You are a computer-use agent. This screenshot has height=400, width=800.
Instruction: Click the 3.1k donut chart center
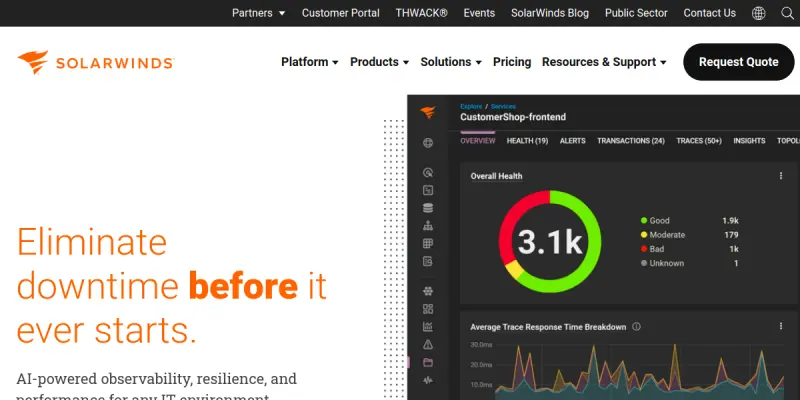tap(550, 242)
